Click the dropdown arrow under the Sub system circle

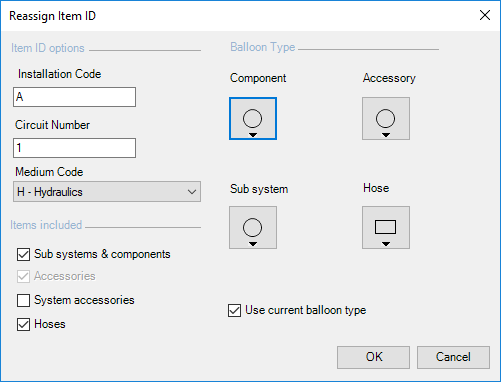[253, 244]
